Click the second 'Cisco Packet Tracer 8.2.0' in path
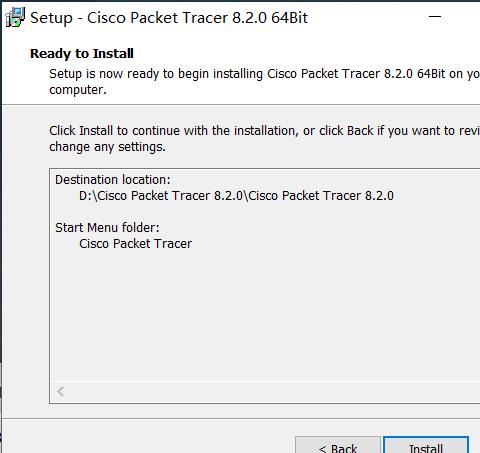The width and height of the screenshot is (480, 453). click(321, 196)
